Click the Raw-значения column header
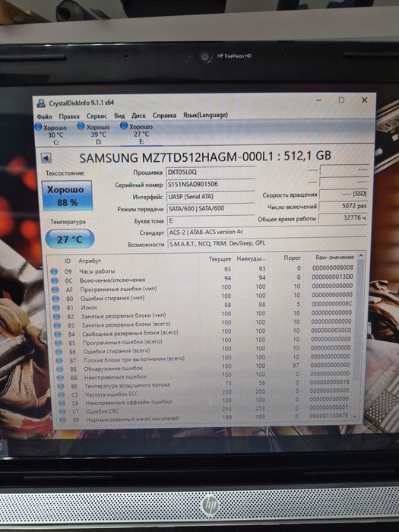The image size is (399, 532). pos(334,257)
